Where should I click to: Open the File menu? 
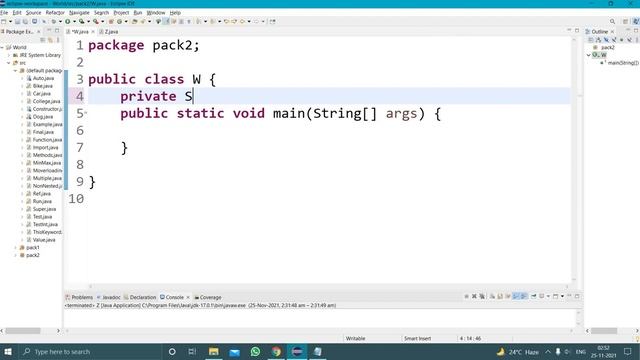tap(4, 13)
